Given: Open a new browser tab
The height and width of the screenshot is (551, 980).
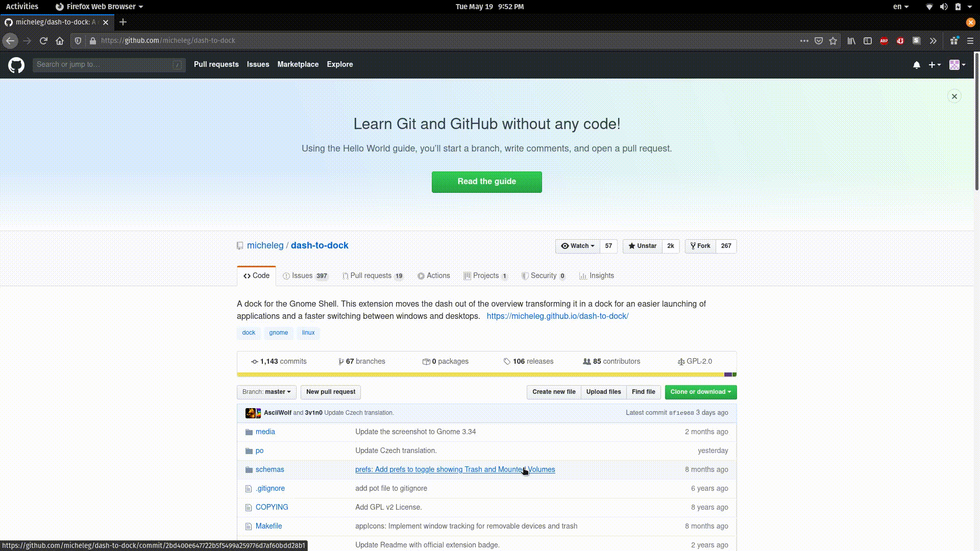Looking at the screenshot, I should pyautogui.click(x=123, y=22).
